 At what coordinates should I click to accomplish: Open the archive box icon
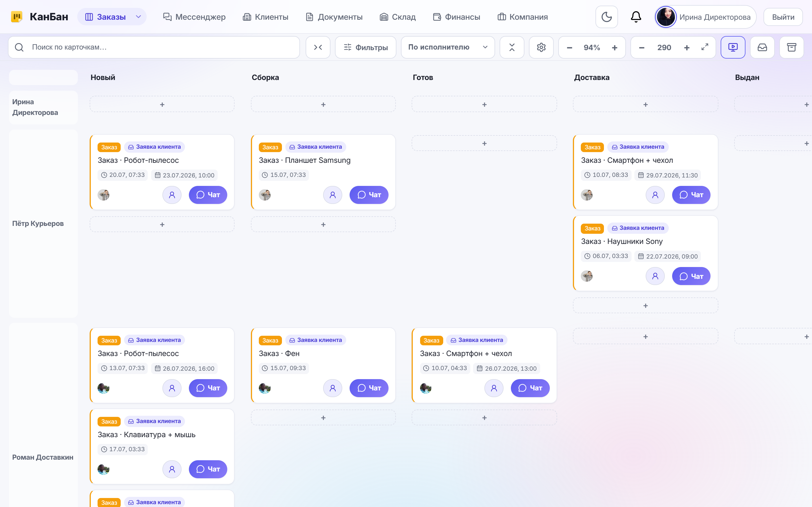coord(791,47)
